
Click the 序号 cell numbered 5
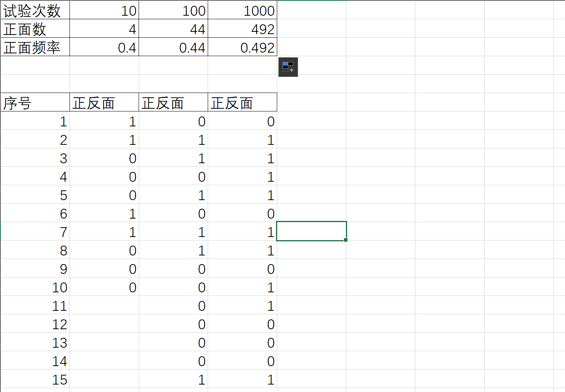(35, 194)
